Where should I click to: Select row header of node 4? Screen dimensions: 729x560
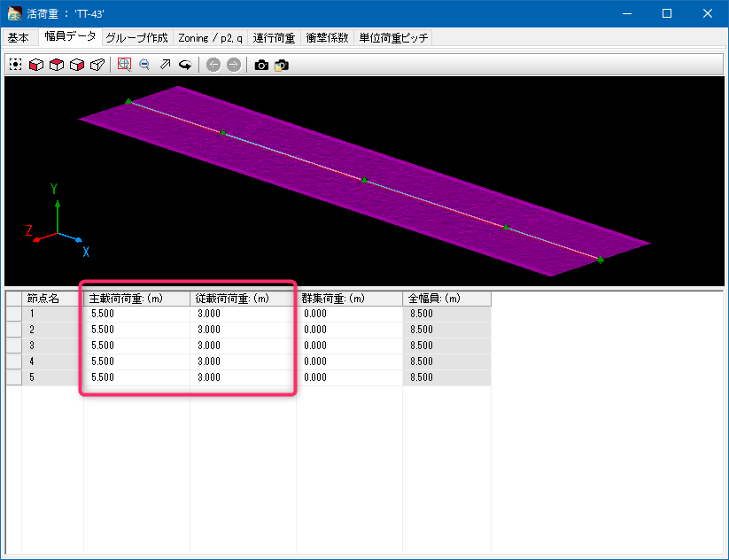(x=14, y=362)
